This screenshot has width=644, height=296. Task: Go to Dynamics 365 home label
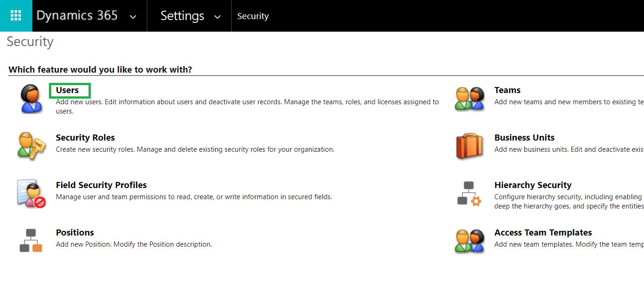click(x=77, y=15)
